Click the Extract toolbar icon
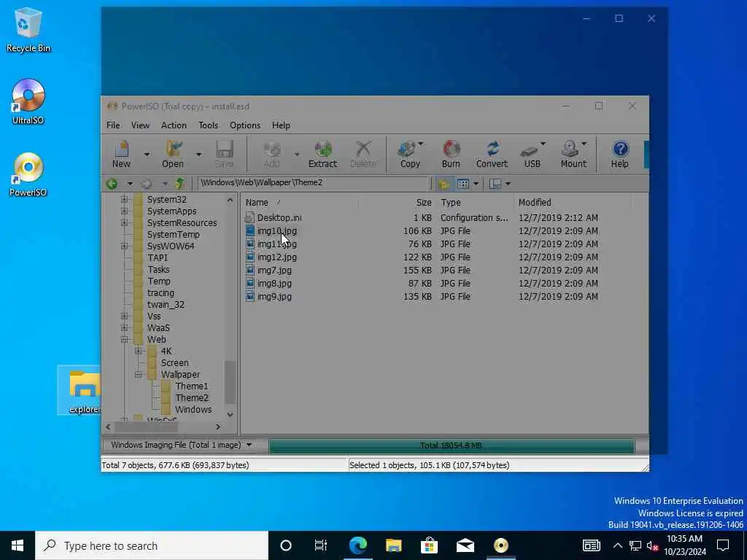 [322, 154]
